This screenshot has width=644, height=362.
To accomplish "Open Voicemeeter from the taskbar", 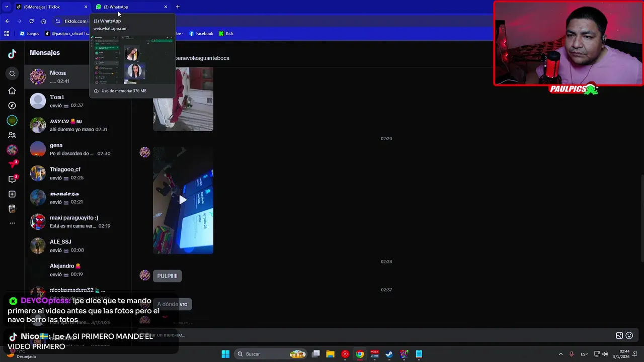I will 374,354.
